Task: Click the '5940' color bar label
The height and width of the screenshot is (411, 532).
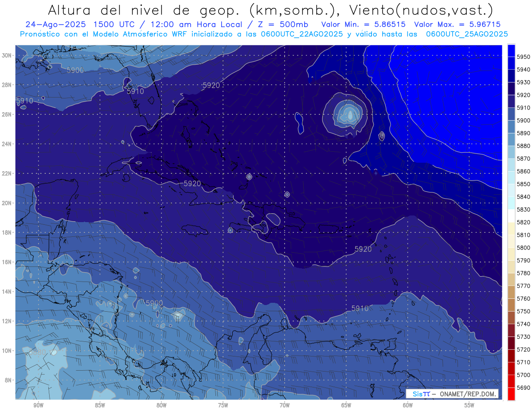Action: pyautogui.click(x=523, y=70)
